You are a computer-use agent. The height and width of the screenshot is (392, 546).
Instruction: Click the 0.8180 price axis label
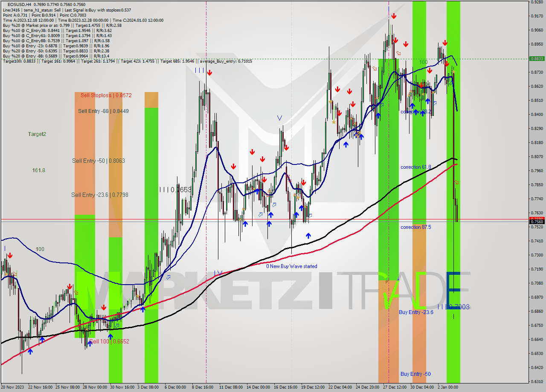point(537,143)
